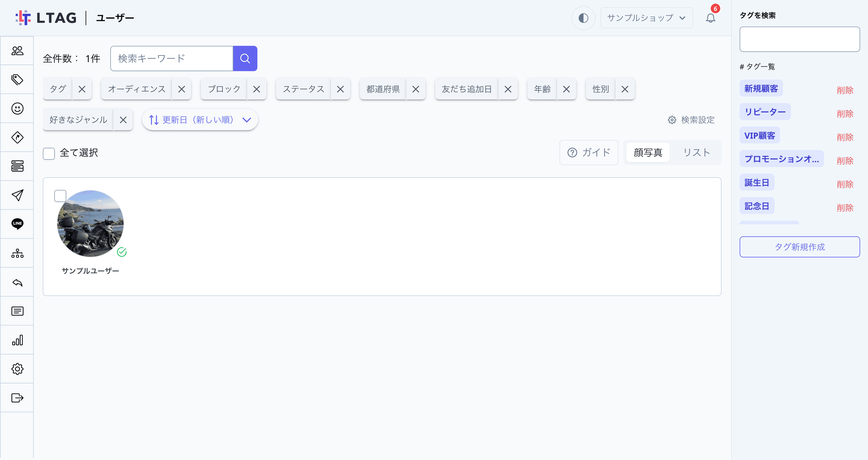
Task: Remove the ブロック filter with X
Action: 256,89
